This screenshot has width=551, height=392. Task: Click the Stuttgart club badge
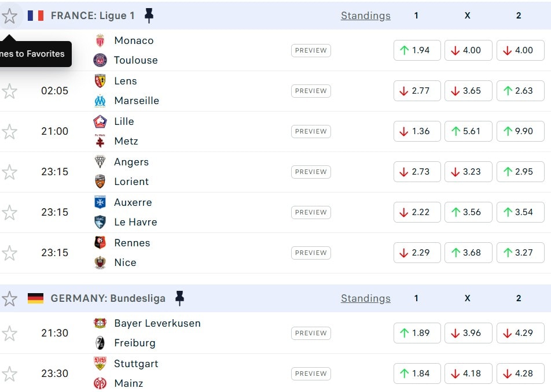click(x=100, y=364)
